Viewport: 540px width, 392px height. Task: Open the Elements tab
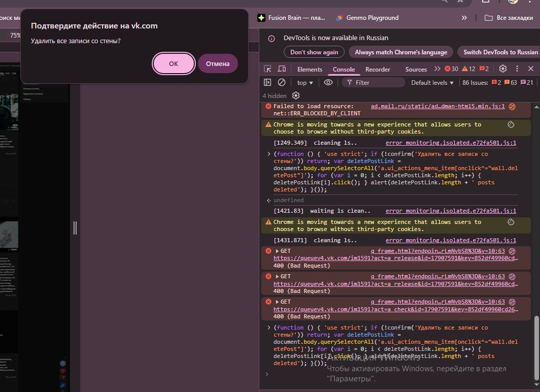(x=310, y=69)
